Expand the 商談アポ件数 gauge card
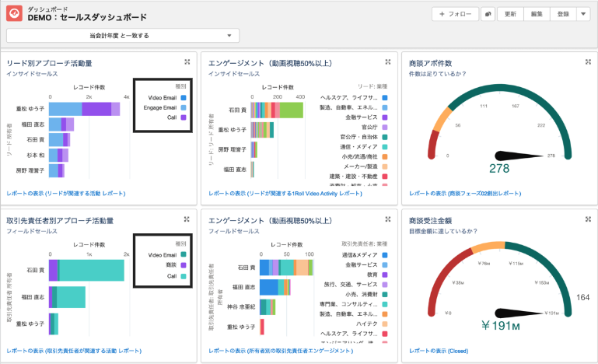The width and height of the screenshot is (598, 364). 588,61
